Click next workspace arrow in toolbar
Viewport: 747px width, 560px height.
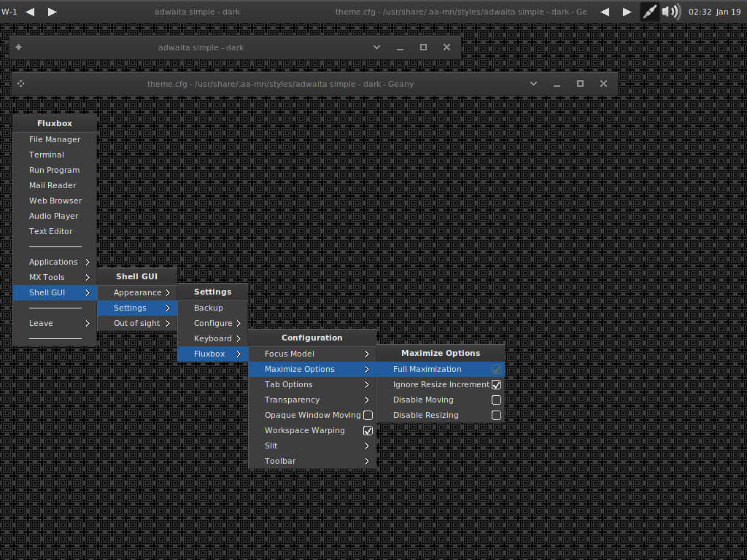click(53, 12)
